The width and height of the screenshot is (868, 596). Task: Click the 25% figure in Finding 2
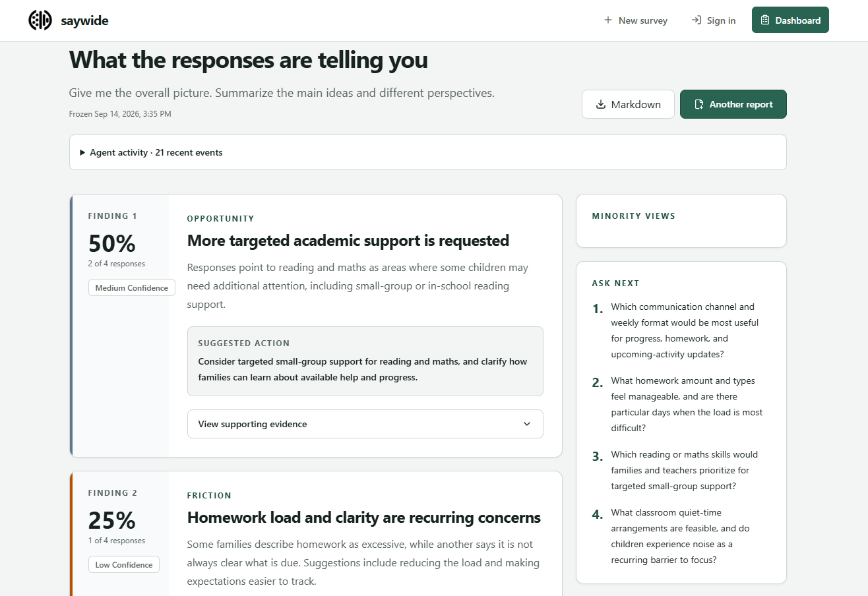click(112, 520)
